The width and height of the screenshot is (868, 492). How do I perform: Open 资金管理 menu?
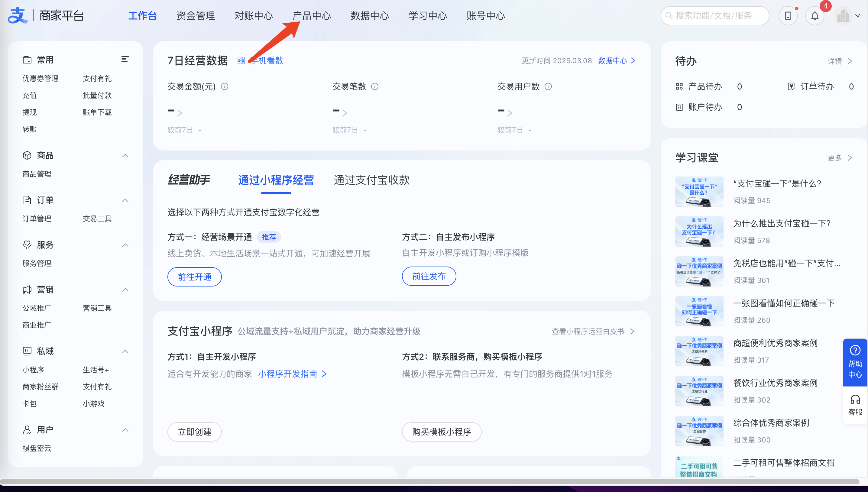click(x=196, y=15)
